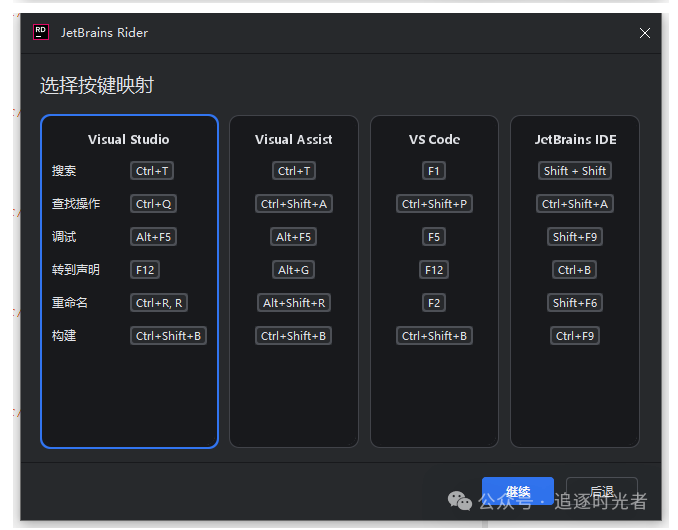Click the 构建 label
Viewport: 678px width, 530px height.
(64, 336)
